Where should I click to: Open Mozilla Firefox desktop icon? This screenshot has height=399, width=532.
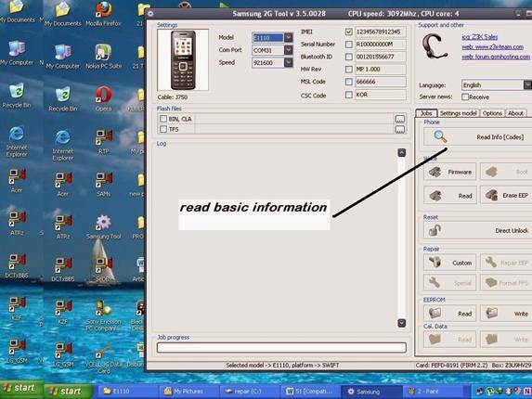coord(103,14)
